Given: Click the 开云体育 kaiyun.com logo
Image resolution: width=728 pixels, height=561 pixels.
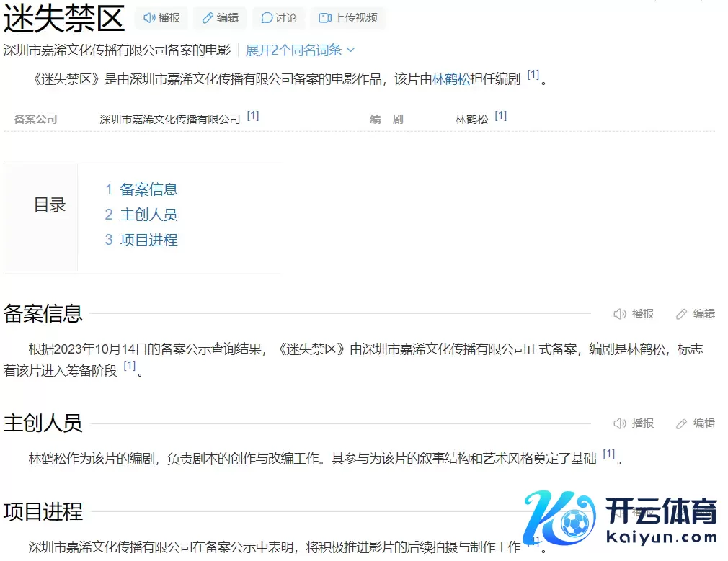Looking at the screenshot, I should [x=621, y=519].
